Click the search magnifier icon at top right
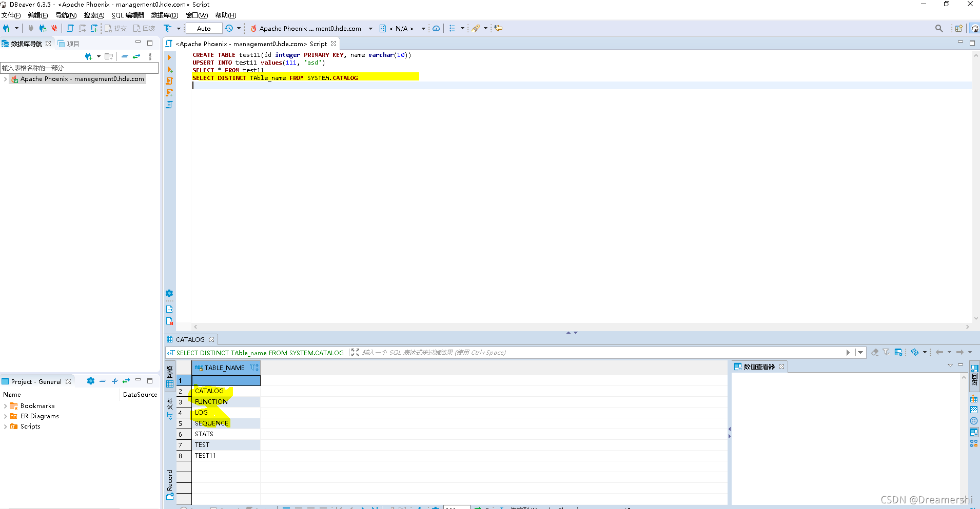 tap(939, 28)
